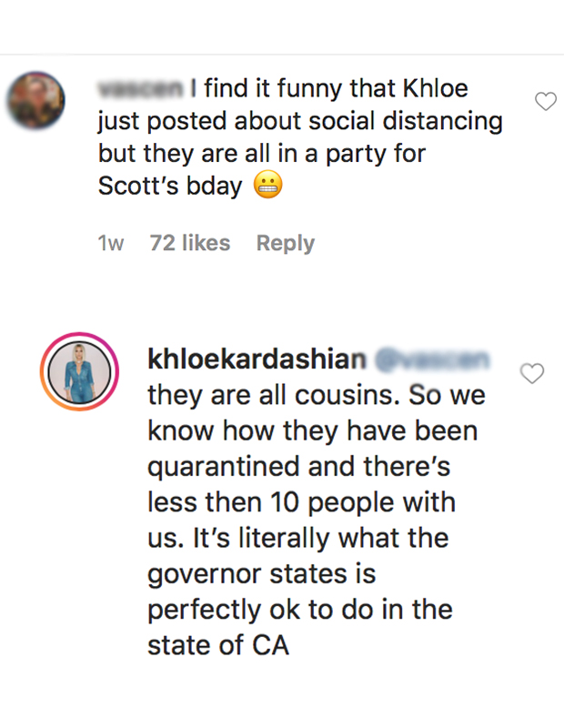View the 72 likes list
This screenshot has width=564, height=728.
(x=189, y=243)
